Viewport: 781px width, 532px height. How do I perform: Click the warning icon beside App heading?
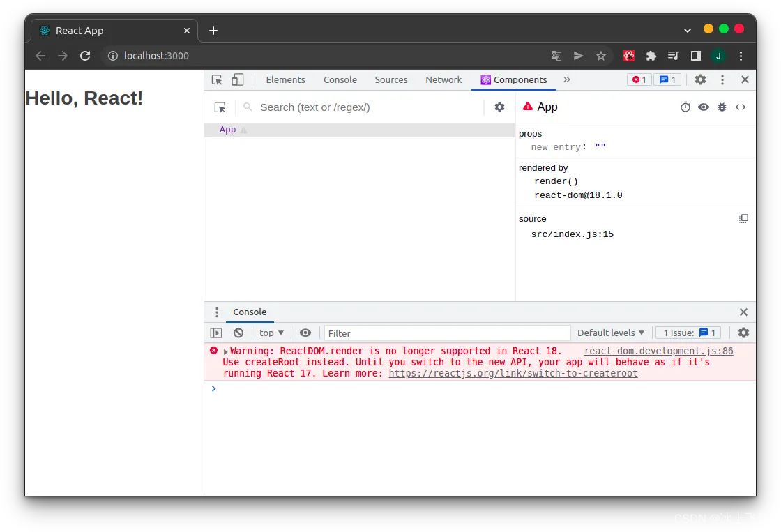pyautogui.click(x=527, y=106)
